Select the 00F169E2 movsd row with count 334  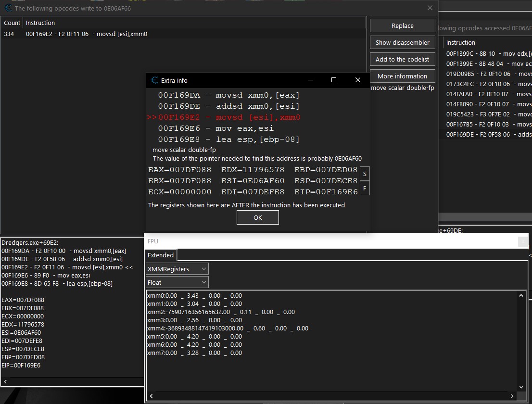(x=87, y=34)
